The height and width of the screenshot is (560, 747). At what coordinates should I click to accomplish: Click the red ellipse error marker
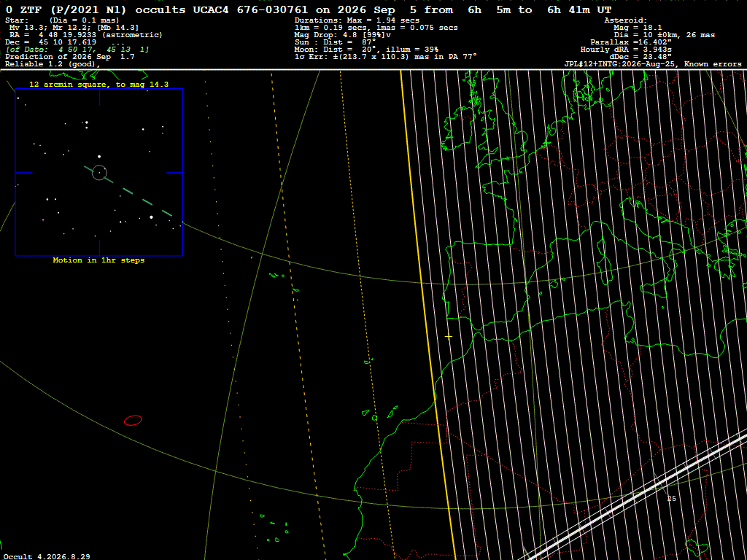tap(133, 421)
